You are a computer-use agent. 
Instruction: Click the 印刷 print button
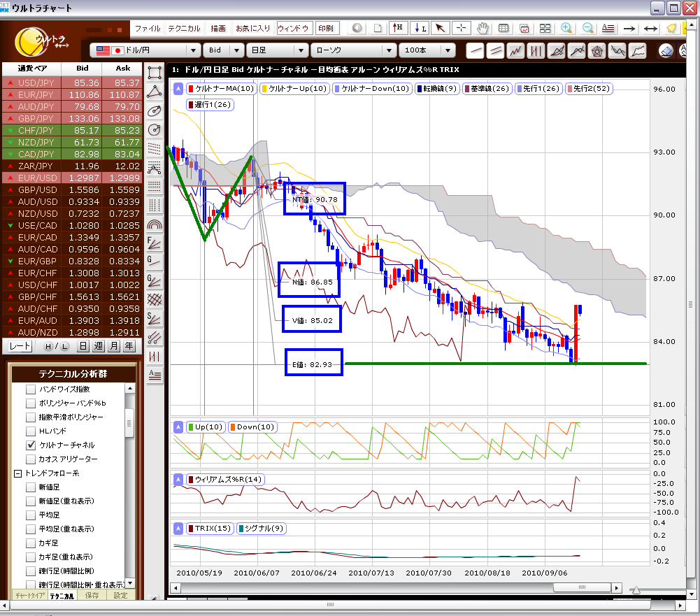[327, 28]
